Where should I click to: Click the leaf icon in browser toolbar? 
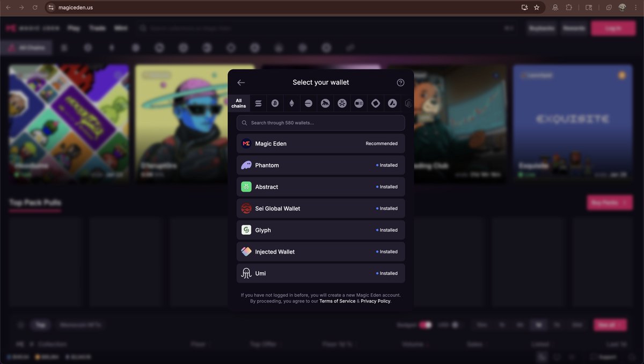(609, 8)
